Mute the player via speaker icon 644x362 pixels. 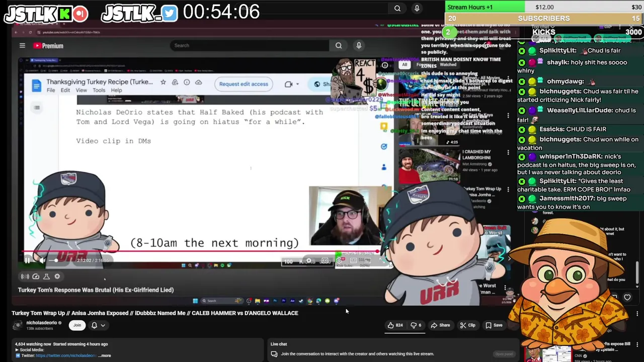pos(43,260)
